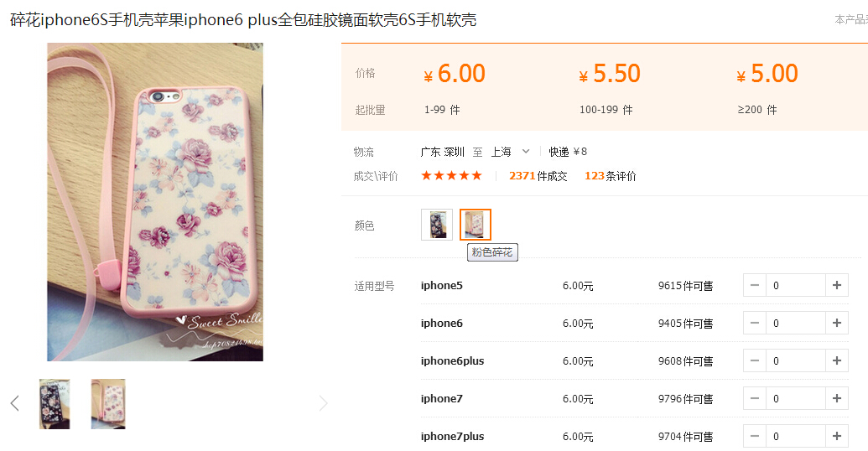Increase iphone7plus quantity with plus icon
The height and width of the screenshot is (451, 868).
click(x=836, y=436)
